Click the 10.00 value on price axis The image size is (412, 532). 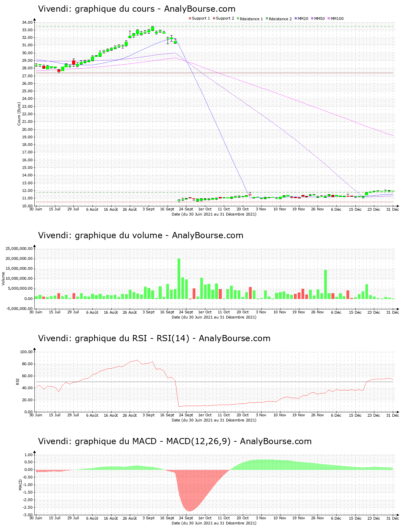[27, 206]
